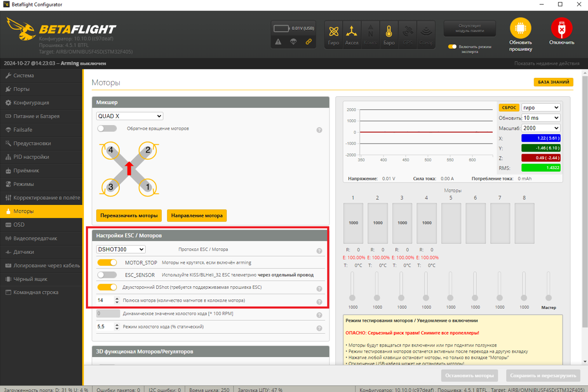Click help icon next to ESC protocol
Image resolution: width=588 pixels, height=392 pixels.
coord(319,251)
